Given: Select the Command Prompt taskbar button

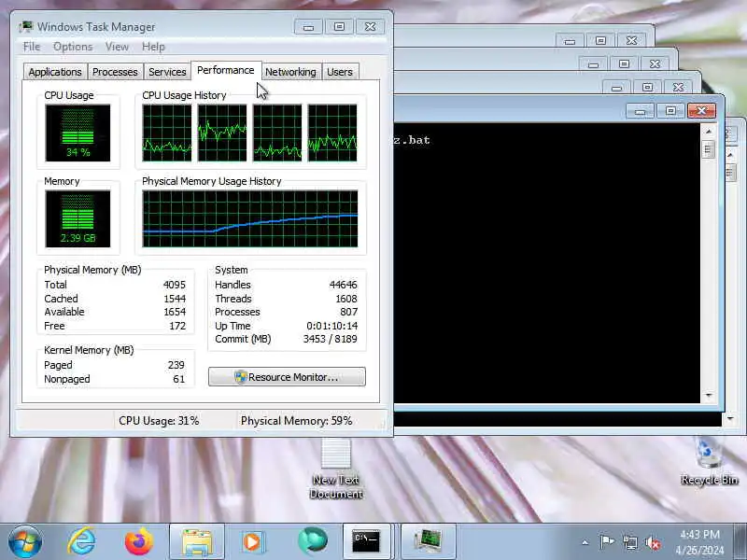Looking at the screenshot, I should coord(366,541).
